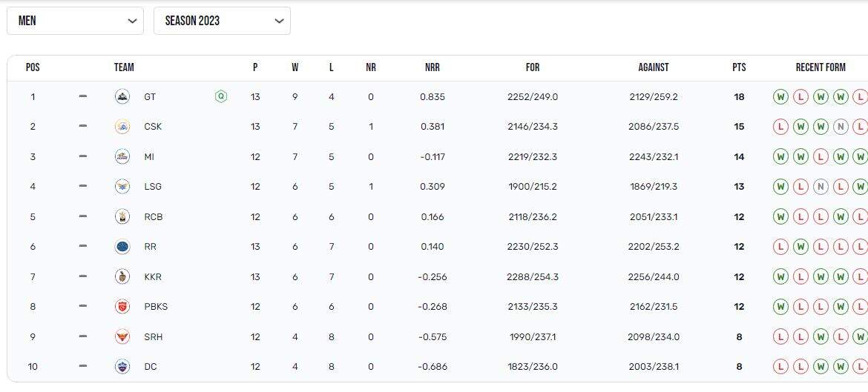Click the GT team logo icon
This screenshot has width=868, height=392.
[x=122, y=96]
